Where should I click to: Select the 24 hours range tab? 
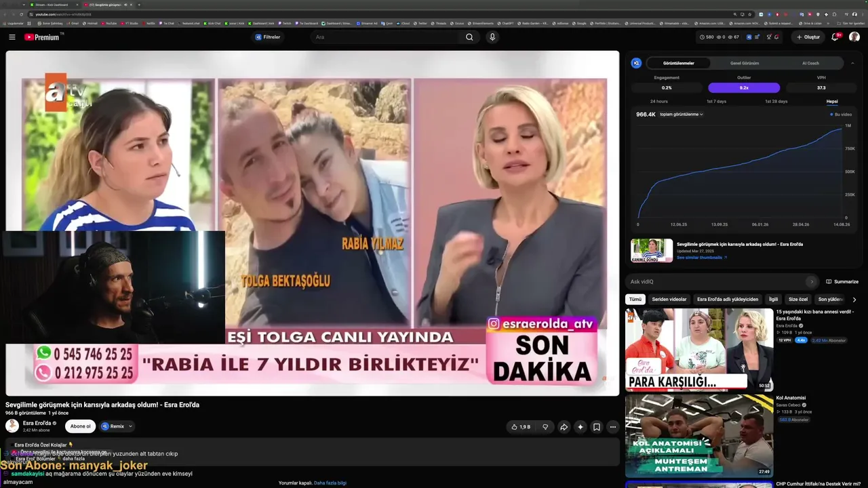(658, 102)
